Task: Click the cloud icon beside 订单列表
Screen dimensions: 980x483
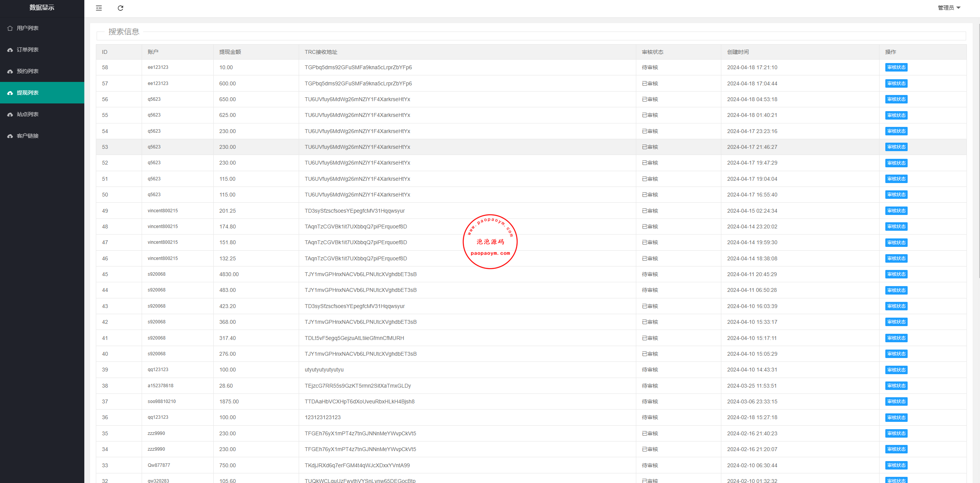Action: [x=10, y=50]
